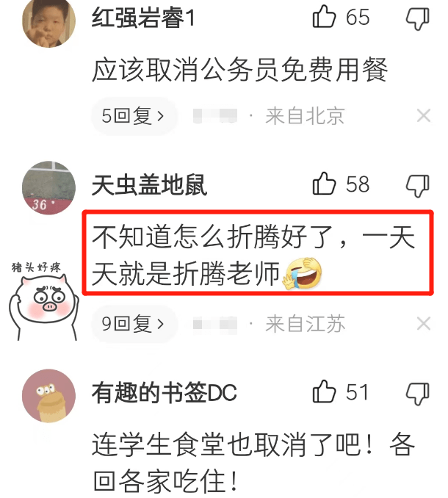Expand the 5回复 replies
Image resolution: width=448 pixels, height=498 pixels.
pos(134,116)
